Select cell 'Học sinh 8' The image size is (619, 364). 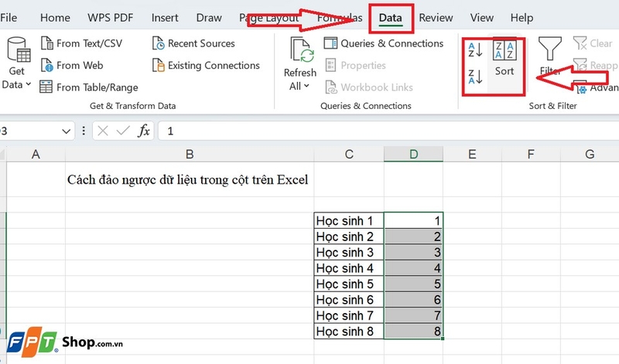pos(349,331)
